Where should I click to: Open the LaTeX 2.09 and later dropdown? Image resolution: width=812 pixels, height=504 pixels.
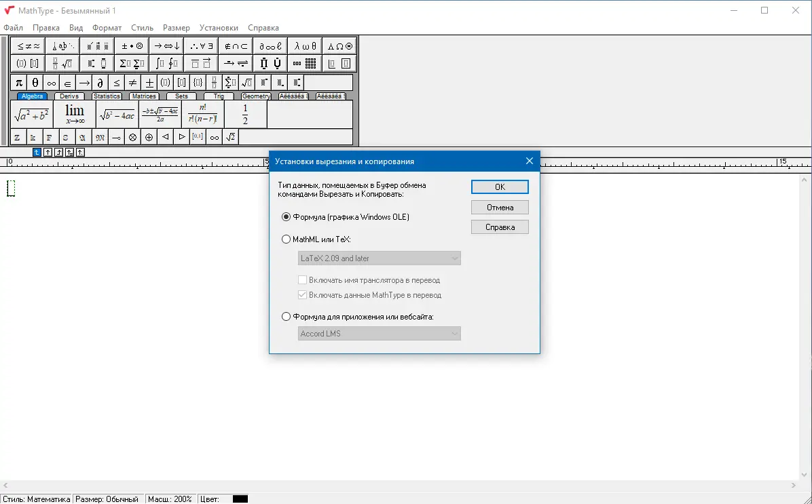point(379,258)
